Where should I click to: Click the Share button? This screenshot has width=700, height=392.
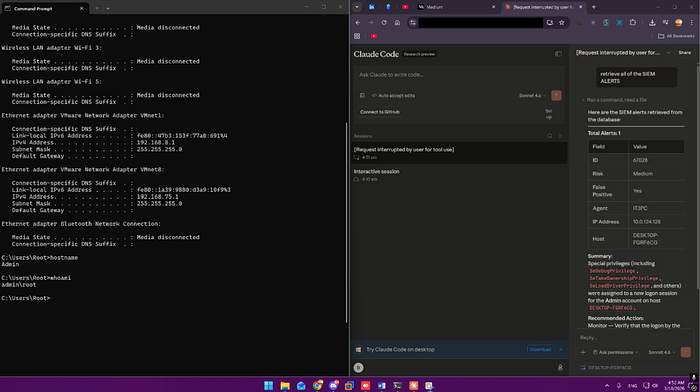tap(684, 53)
